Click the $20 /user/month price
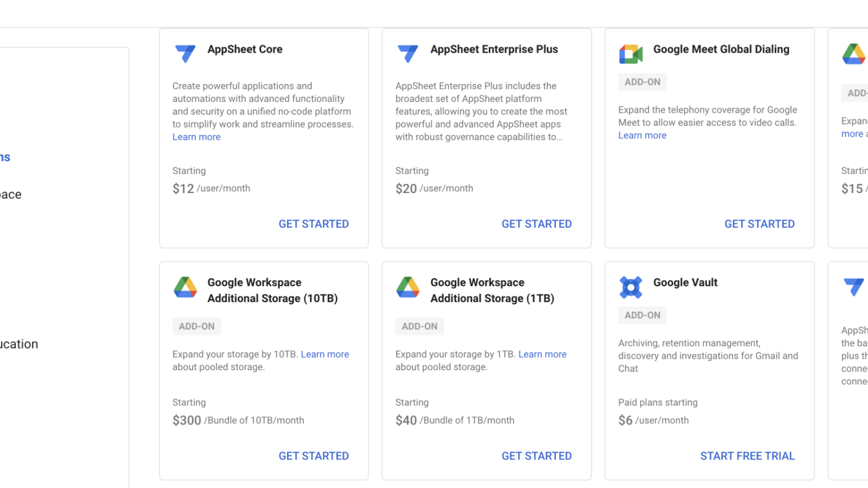 tap(434, 189)
